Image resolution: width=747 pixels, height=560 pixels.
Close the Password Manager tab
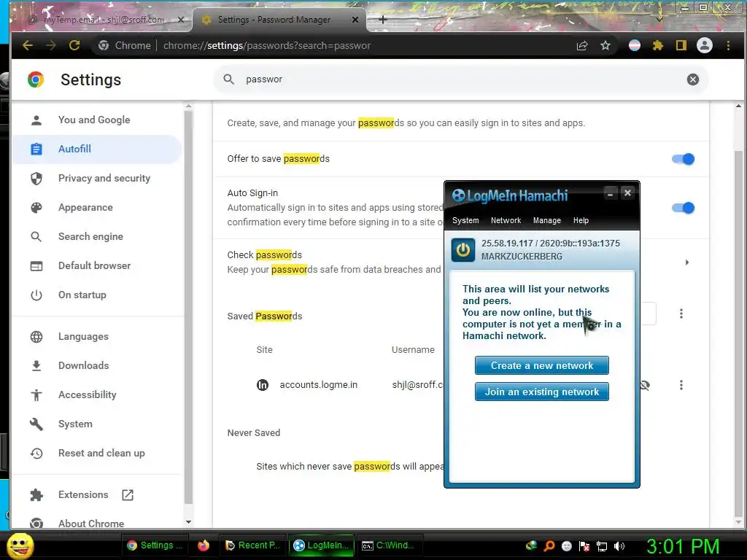[355, 20]
